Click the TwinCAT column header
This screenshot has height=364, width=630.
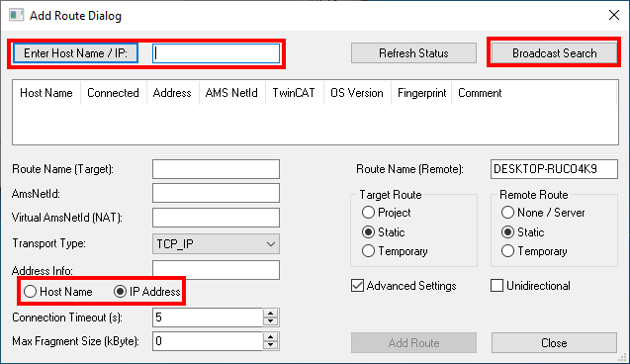pyautogui.click(x=294, y=93)
